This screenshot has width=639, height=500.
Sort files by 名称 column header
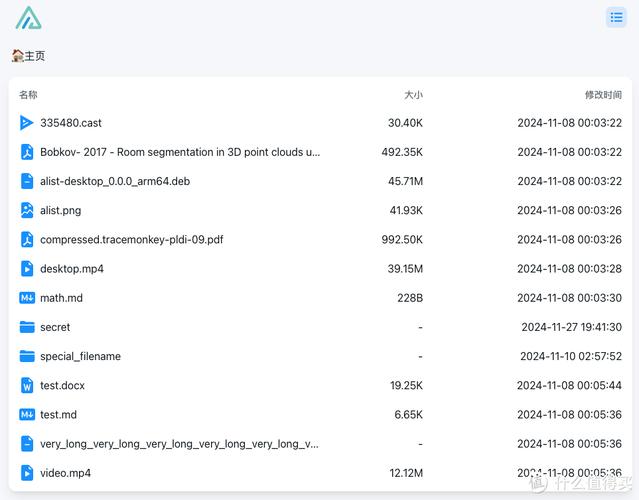pyautogui.click(x=28, y=95)
